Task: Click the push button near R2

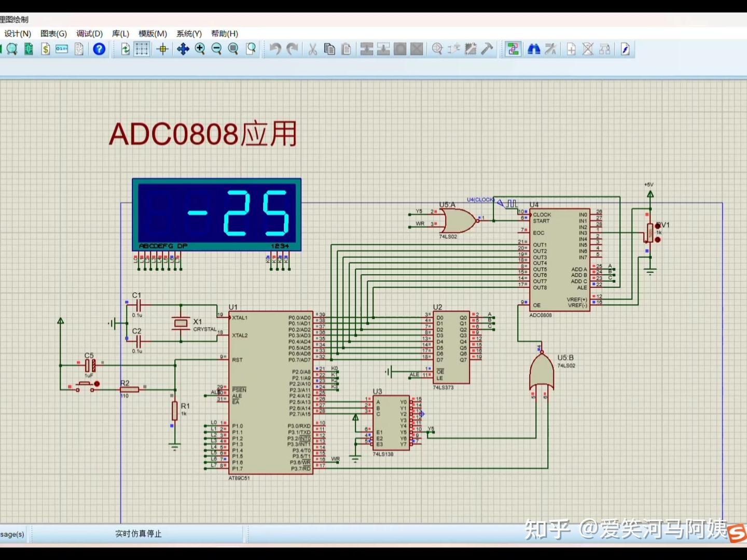Action: pos(86,386)
